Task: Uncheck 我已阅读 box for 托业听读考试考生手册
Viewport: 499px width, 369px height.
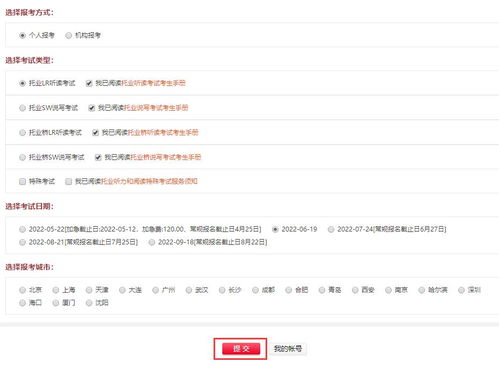Action: [x=89, y=83]
